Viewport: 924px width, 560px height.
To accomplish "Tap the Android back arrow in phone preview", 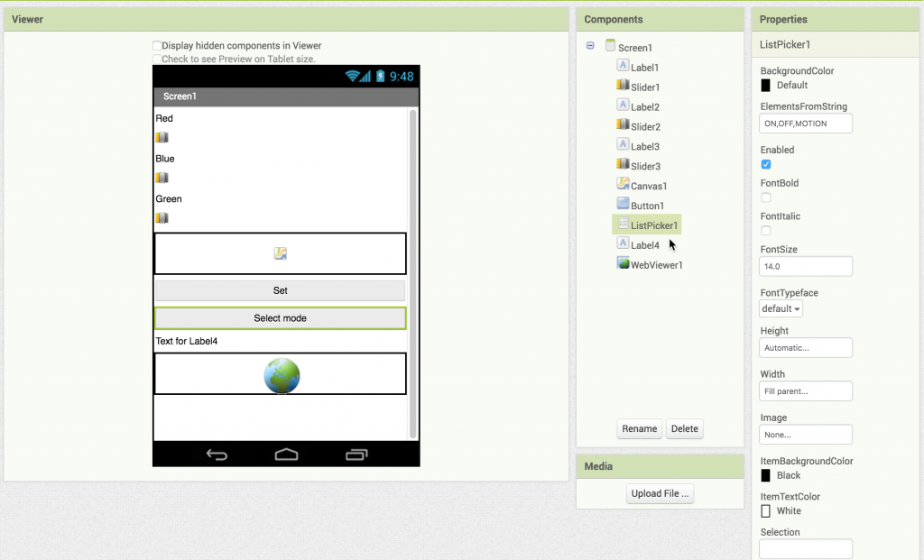I will (217, 454).
